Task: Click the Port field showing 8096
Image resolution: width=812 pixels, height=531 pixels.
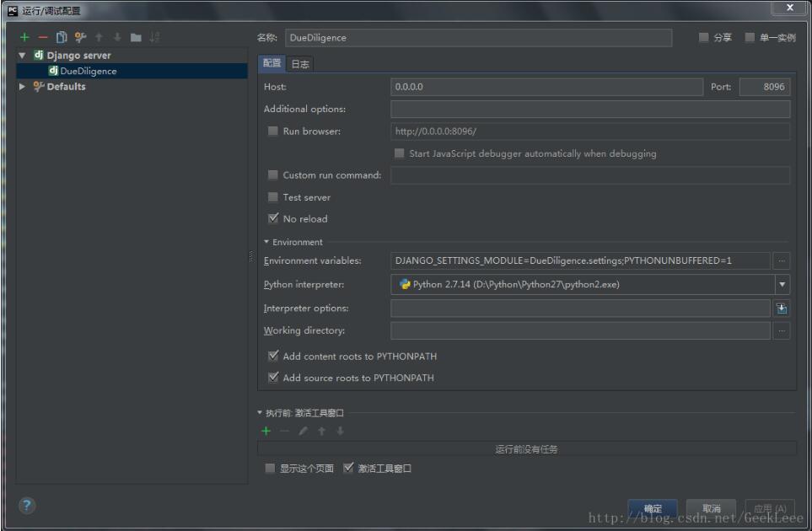Action: click(765, 87)
